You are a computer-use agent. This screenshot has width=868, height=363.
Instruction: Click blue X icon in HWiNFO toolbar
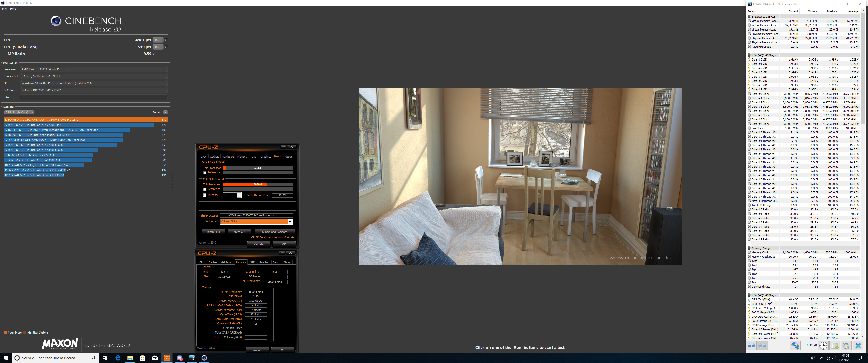coord(858,346)
